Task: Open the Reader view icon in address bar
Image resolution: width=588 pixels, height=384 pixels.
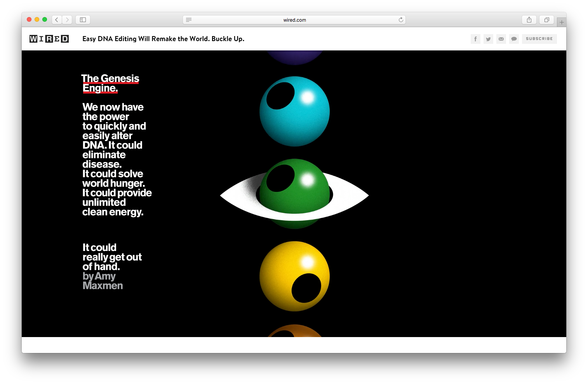Action: tap(189, 20)
